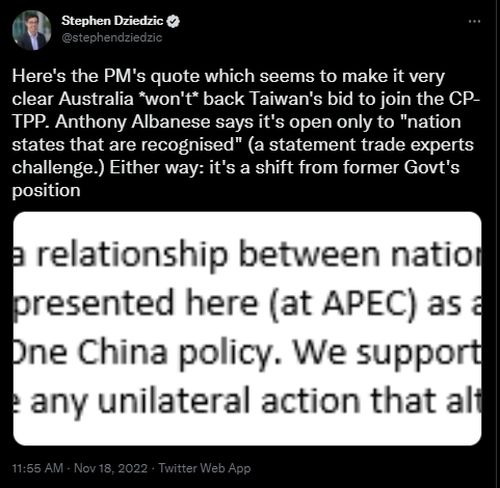This screenshot has height=488, width=500.
Task: Click "relationship between" text in image
Action: [x=208, y=254]
